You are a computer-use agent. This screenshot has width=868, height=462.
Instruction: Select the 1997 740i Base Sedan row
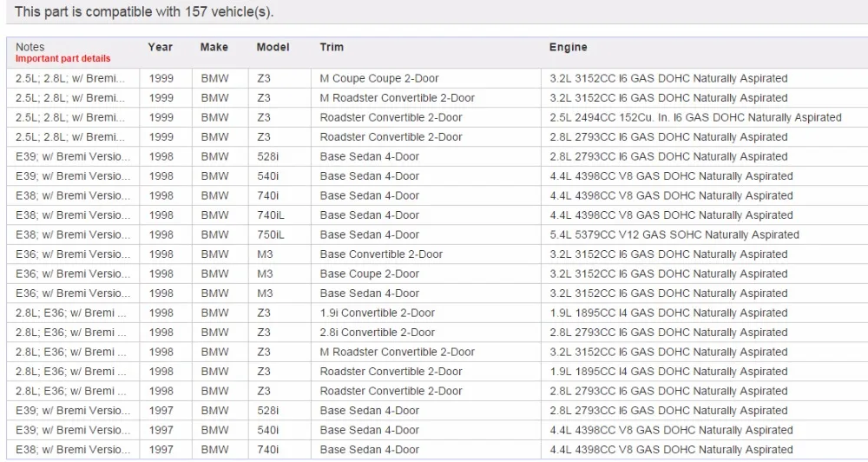(437, 450)
